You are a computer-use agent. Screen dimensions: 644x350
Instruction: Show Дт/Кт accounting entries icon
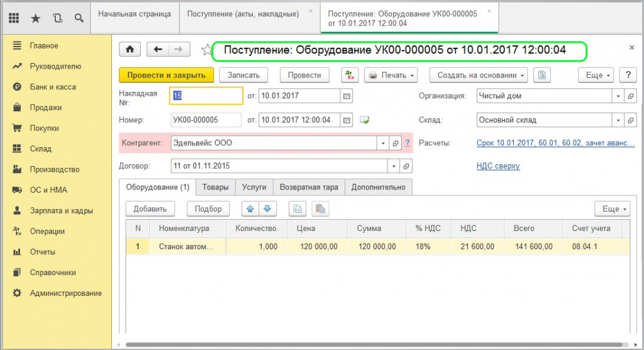350,75
